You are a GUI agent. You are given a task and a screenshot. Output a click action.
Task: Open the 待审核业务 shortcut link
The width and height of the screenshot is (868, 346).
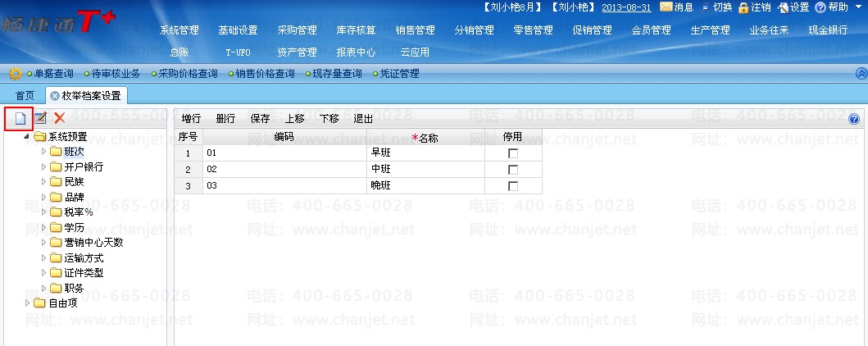coord(116,74)
